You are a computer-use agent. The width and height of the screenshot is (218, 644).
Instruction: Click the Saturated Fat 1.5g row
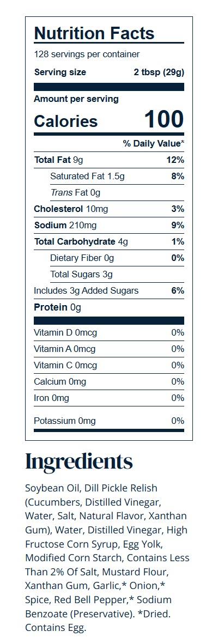pos(117,176)
